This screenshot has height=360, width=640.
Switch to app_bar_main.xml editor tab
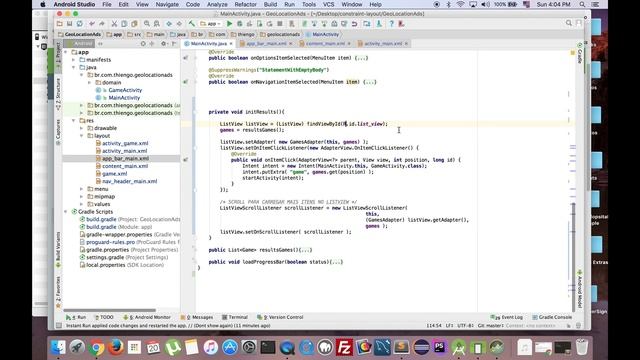tap(266, 43)
